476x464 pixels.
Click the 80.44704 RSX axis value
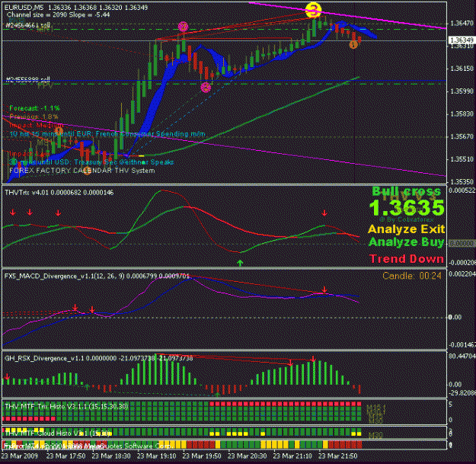point(462,356)
